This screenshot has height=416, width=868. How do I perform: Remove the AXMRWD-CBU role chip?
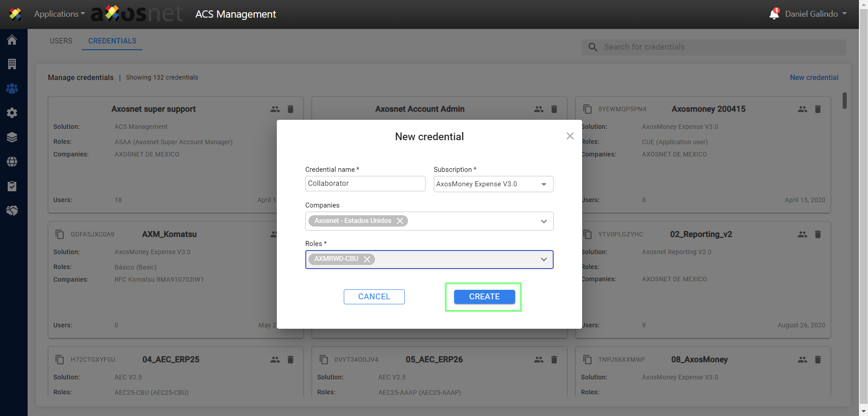(x=367, y=259)
